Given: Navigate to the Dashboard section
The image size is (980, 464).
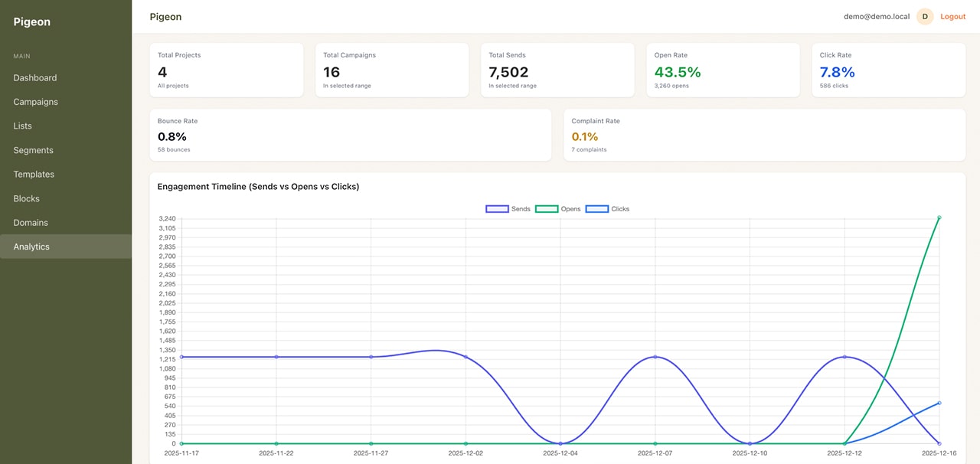Looking at the screenshot, I should tap(34, 77).
